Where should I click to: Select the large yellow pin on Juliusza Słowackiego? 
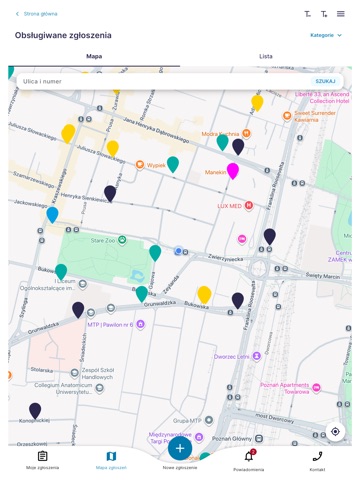pos(68,134)
